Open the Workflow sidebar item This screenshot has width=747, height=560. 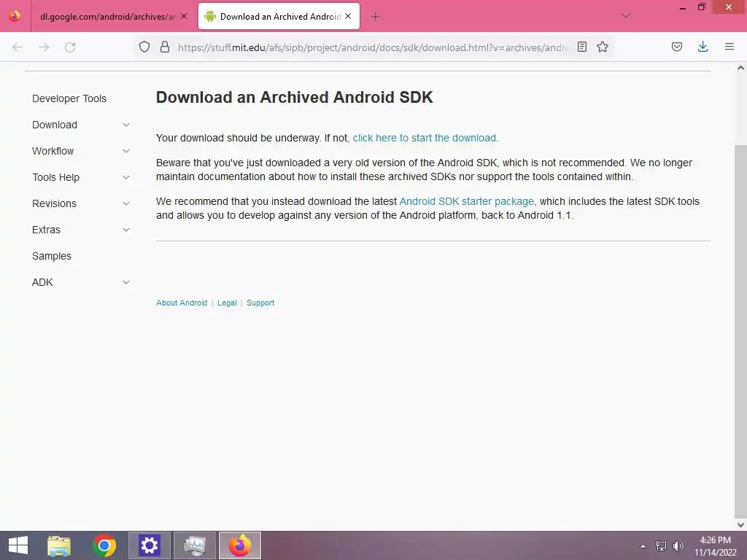pyautogui.click(x=53, y=151)
